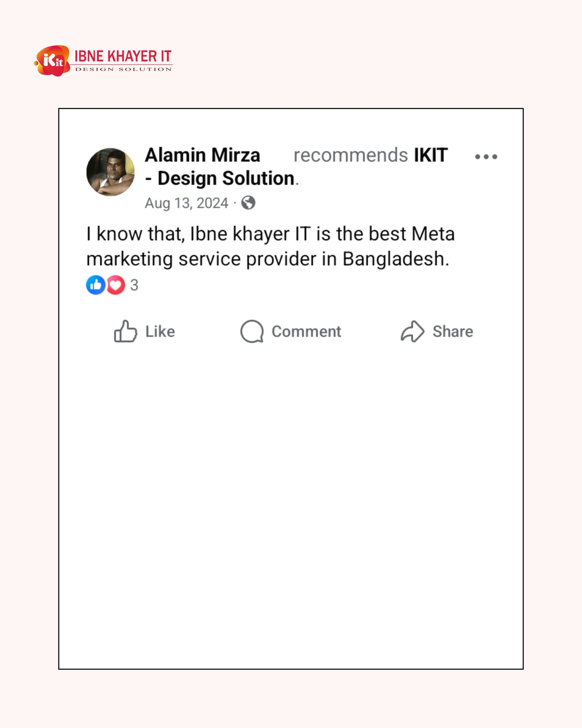
Task: Click the IBNE KHAYER IT brand title
Action: click(x=123, y=56)
